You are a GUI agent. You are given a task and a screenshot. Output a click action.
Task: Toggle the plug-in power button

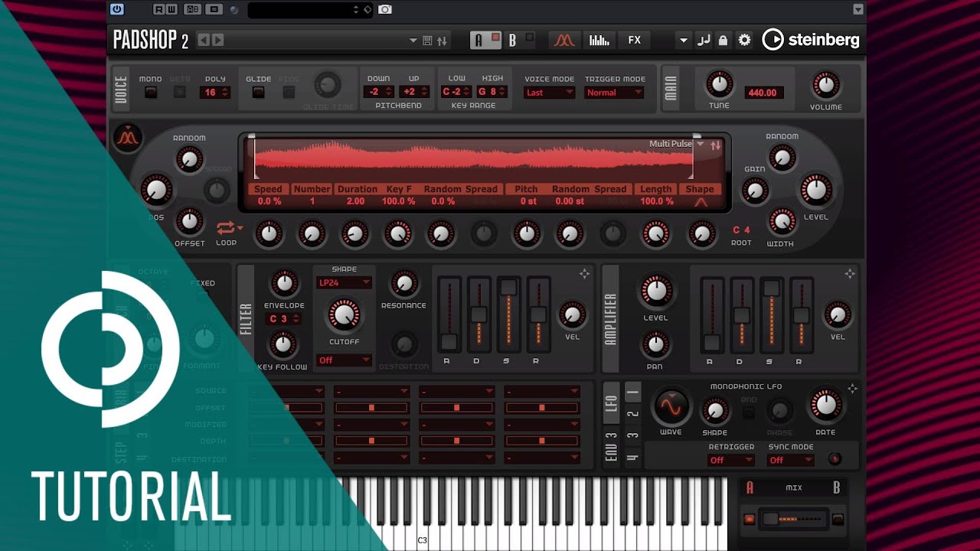[116, 9]
